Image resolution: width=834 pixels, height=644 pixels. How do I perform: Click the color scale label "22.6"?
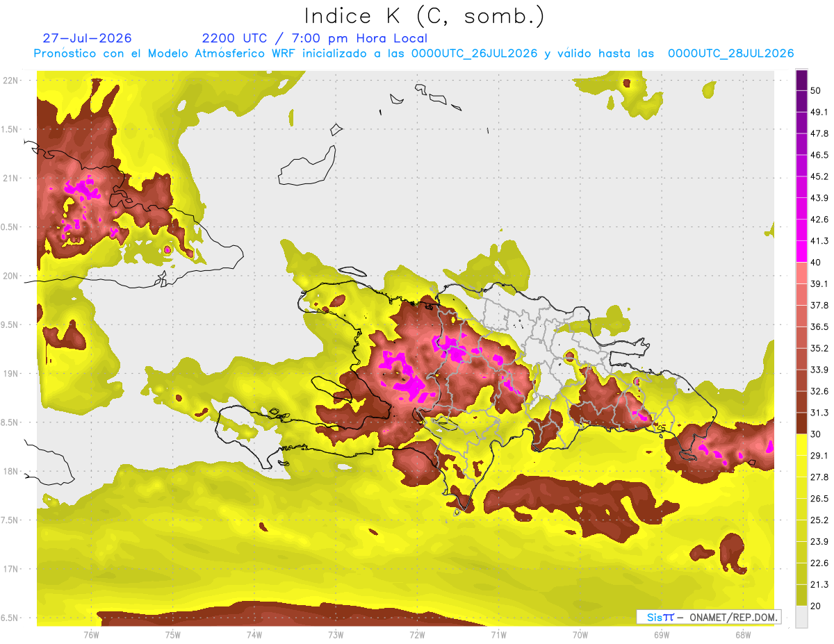tap(819, 563)
